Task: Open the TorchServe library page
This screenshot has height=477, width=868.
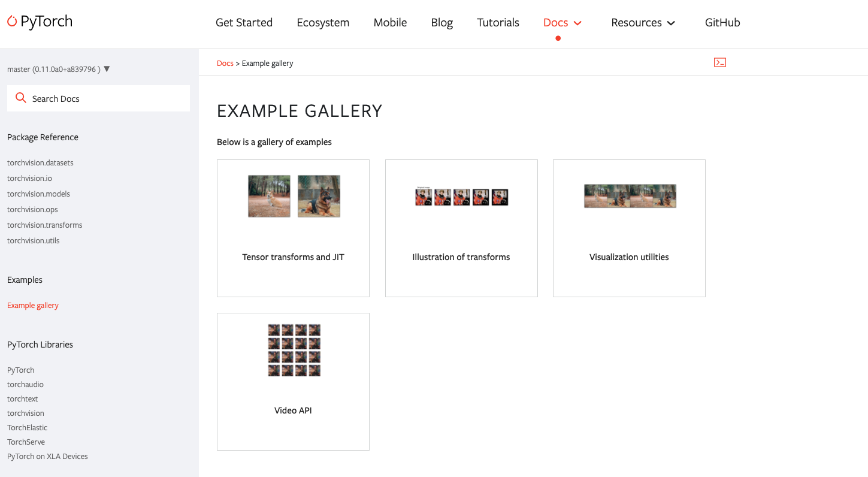Action: coord(26,442)
